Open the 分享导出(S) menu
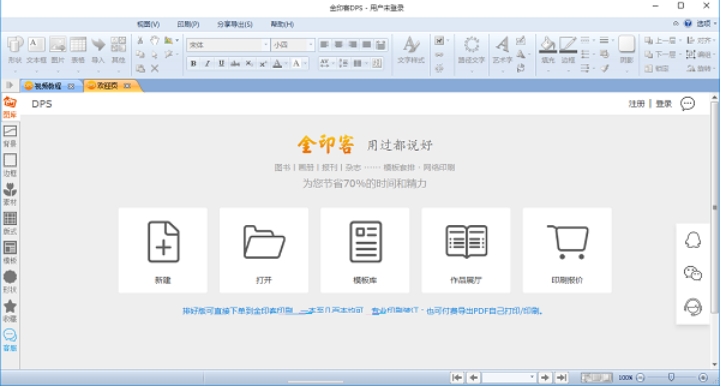Screen dimensions: 724x387 235,24
